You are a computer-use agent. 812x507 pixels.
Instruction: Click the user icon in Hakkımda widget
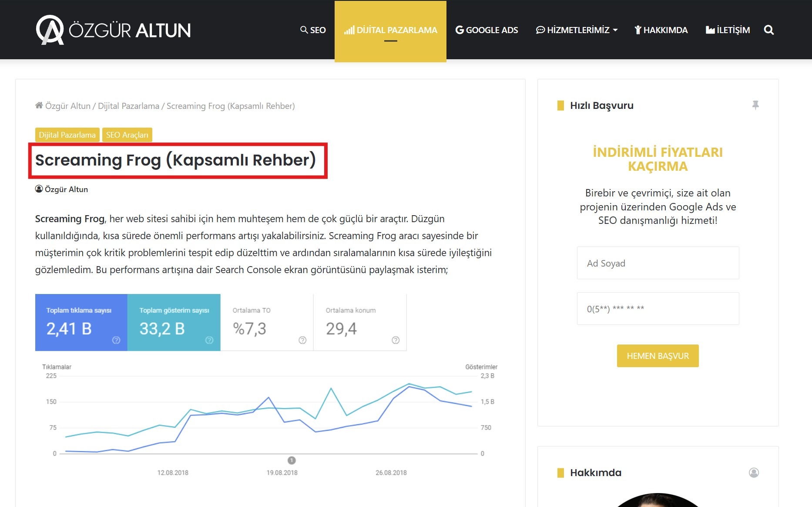(754, 473)
